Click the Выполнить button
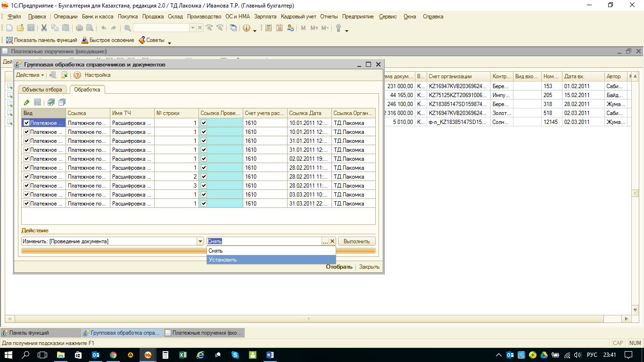 pos(357,241)
